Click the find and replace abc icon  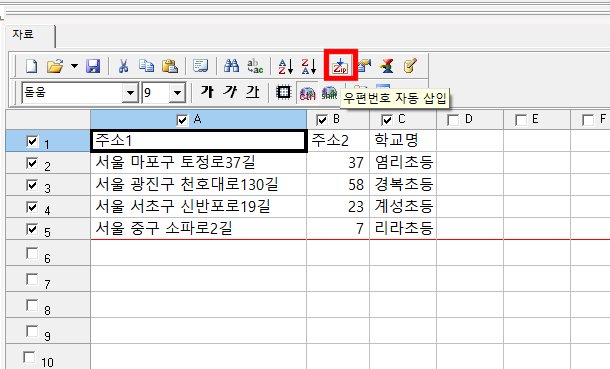coord(255,66)
